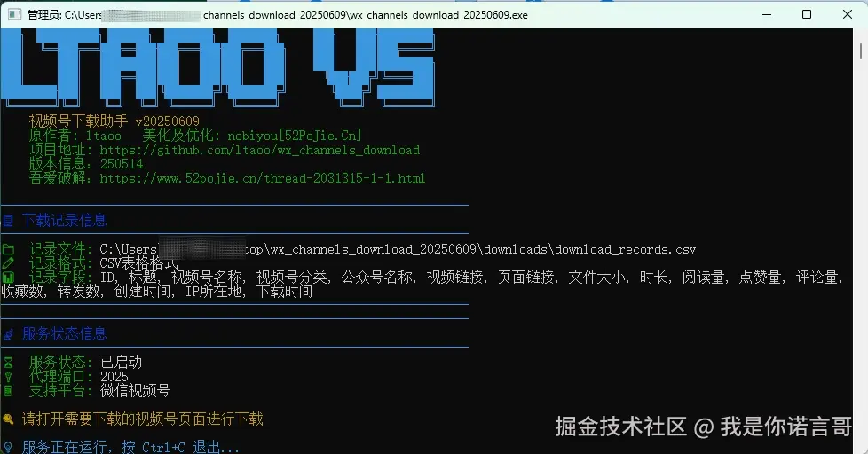Click the 下载记录信息 section heading
Image resolution: width=868 pixels, height=454 pixels.
(64, 221)
